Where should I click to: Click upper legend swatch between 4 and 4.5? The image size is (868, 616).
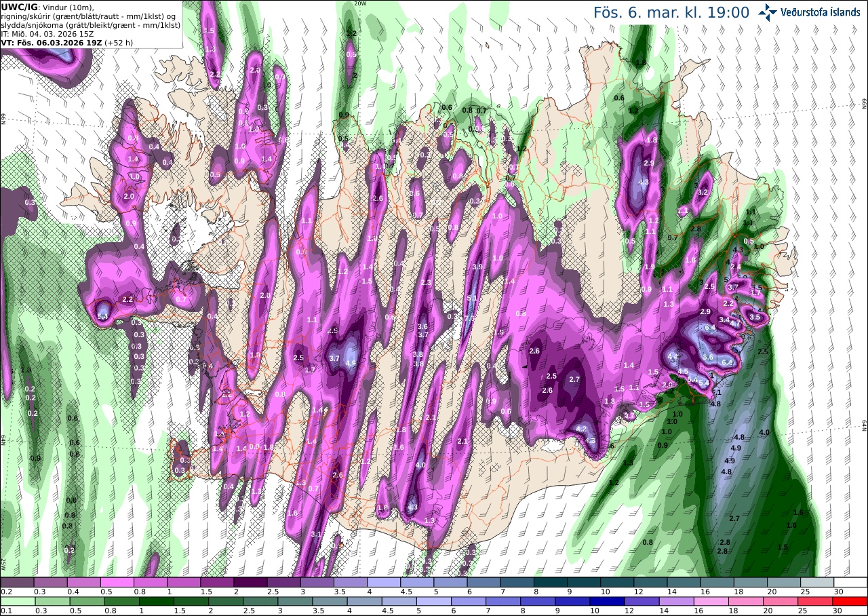click(384, 582)
